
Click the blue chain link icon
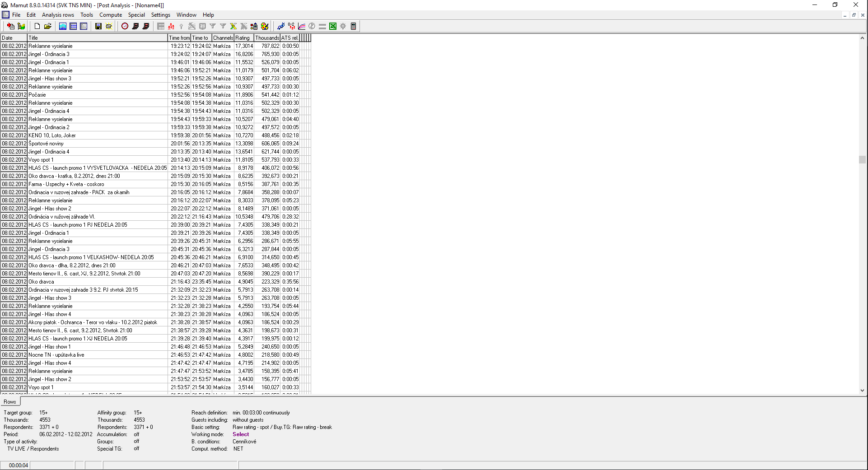click(281, 26)
